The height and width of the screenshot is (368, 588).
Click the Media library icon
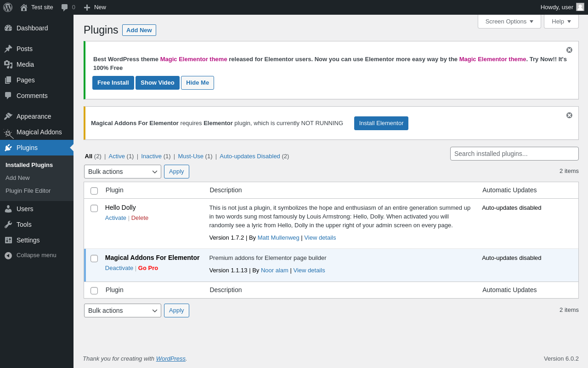(8, 64)
